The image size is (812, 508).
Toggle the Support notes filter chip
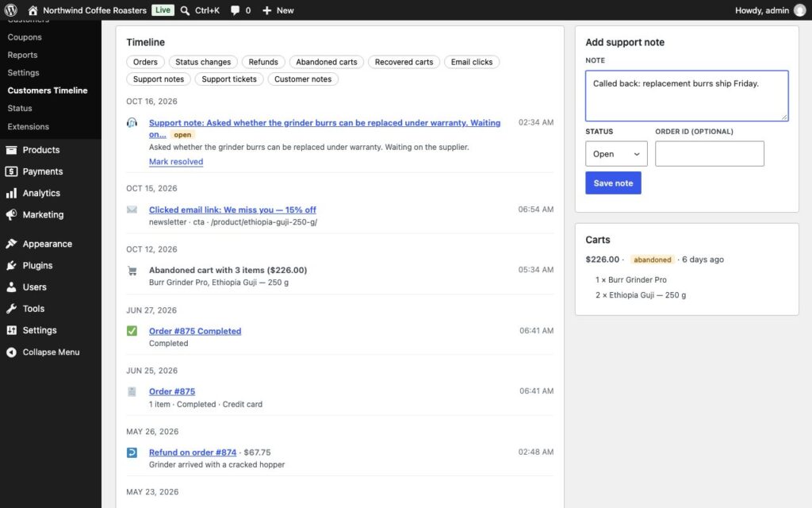tap(159, 79)
